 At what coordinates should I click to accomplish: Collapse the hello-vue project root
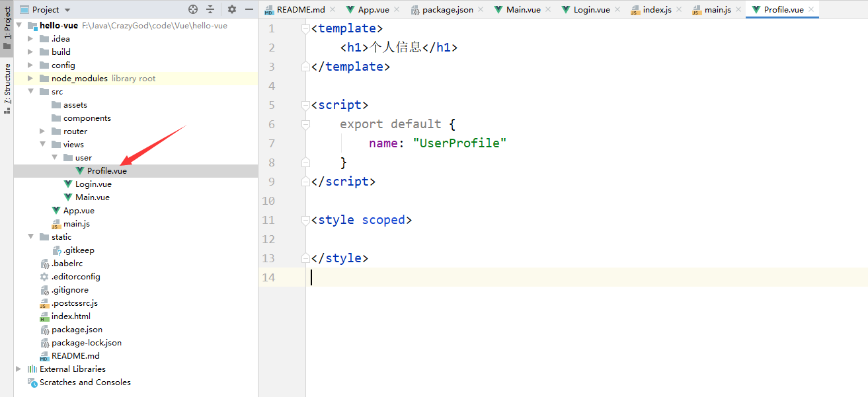click(x=19, y=26)
